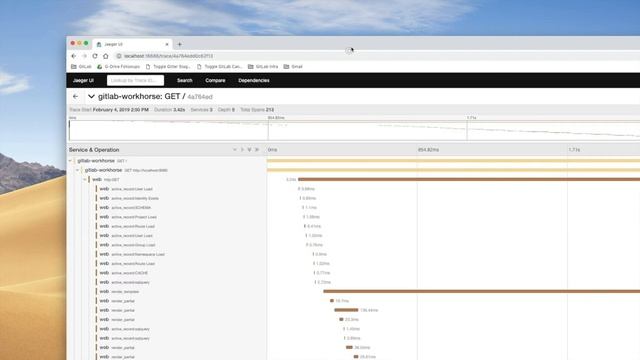640x360 pixels.
Task: Click the expand all double-chevron icon
Action: pyautogui.click(x=249, y=150)
